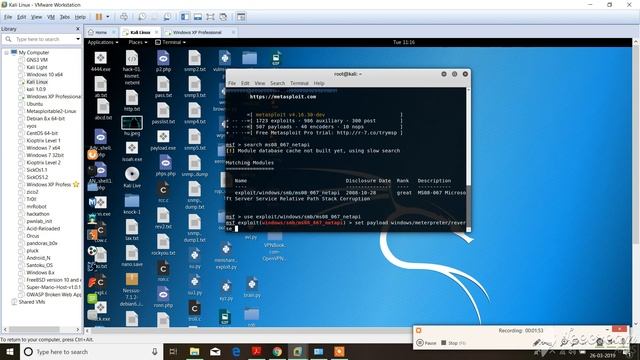
Task: Select Metasploitable2-Linux in the library
Action: (x=51, y=111)
